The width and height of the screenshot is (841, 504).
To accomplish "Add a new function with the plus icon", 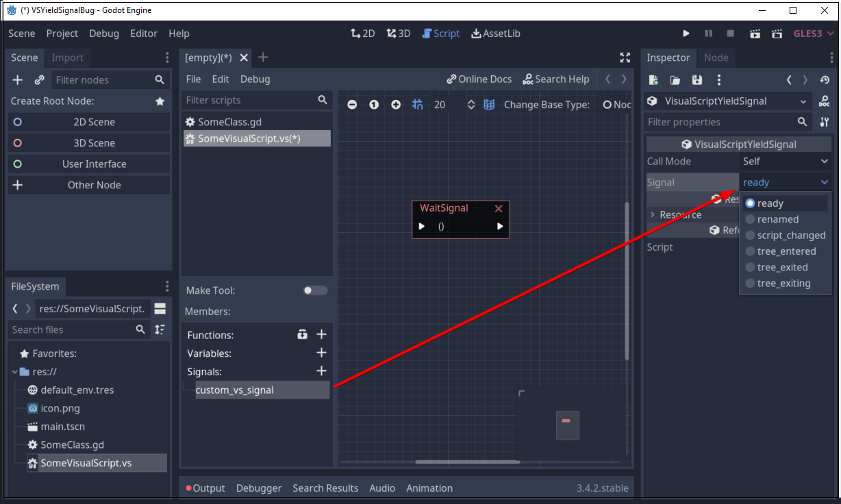I will [321, 334].
